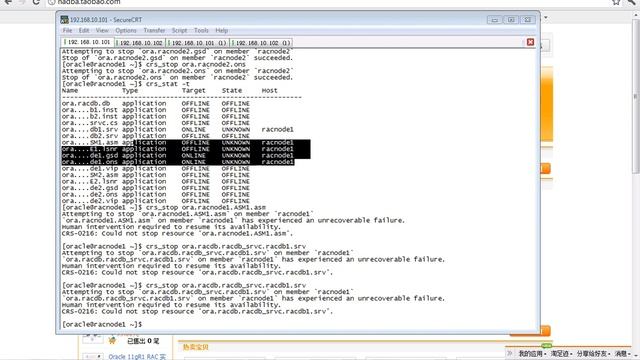Close the active session tab with red X
Viewport: 640px width, 360px height.
pyautogui.click(x=530, y=42)
